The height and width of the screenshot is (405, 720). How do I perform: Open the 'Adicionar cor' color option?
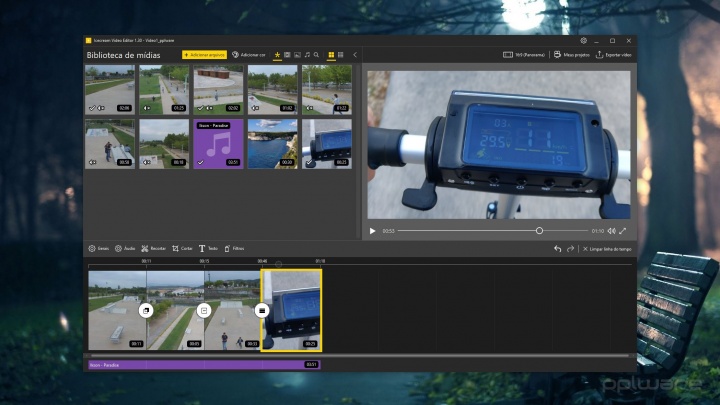pos(248,54)
